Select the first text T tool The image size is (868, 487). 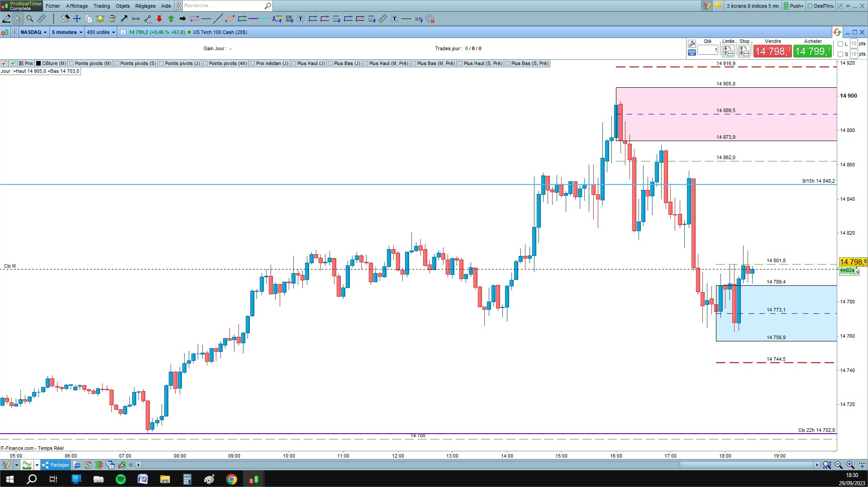pos(300,19)
